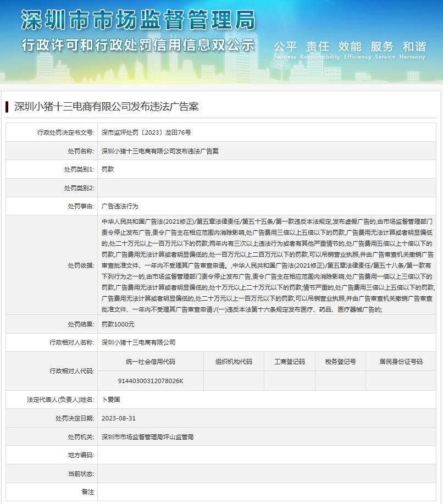Select 深圳市市场监督管理局坪山监管局 authority value

pyautogui.click(x=147, y=437)
